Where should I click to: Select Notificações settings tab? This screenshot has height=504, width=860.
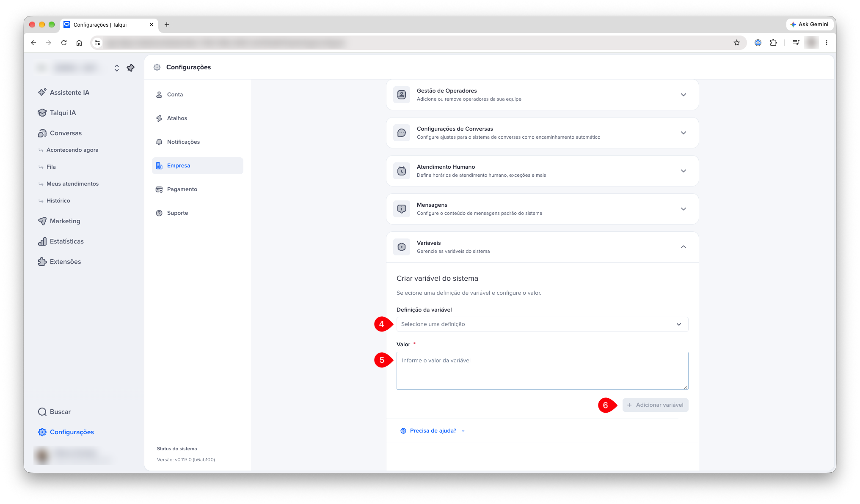[x=198, y=142]
